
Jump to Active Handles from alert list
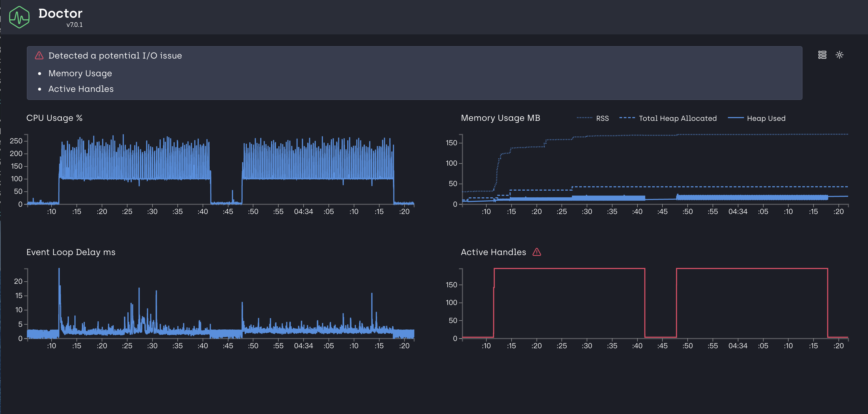click(x=81, y=89)
